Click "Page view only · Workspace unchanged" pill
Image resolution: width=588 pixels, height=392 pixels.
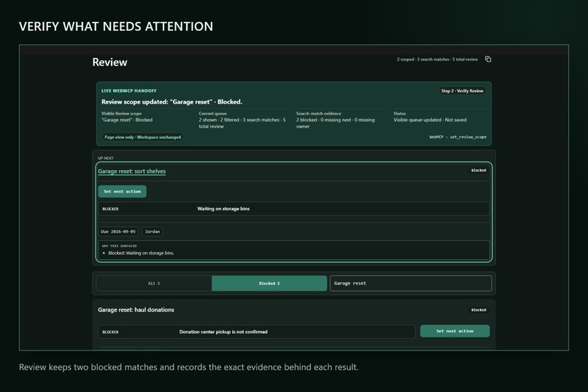point(142,137)
